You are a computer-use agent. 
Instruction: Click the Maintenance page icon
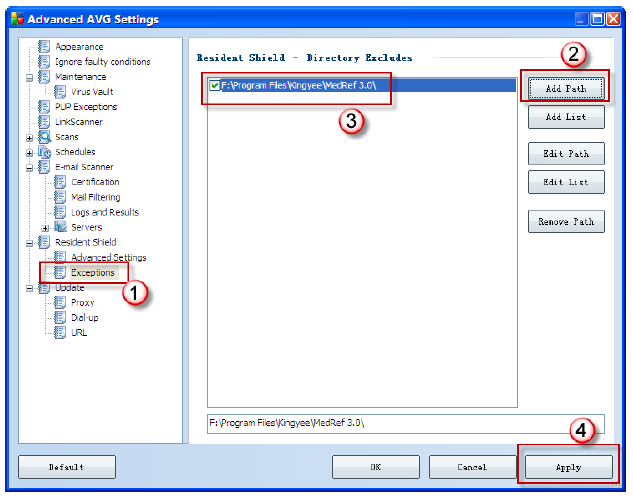coord(44,76)
